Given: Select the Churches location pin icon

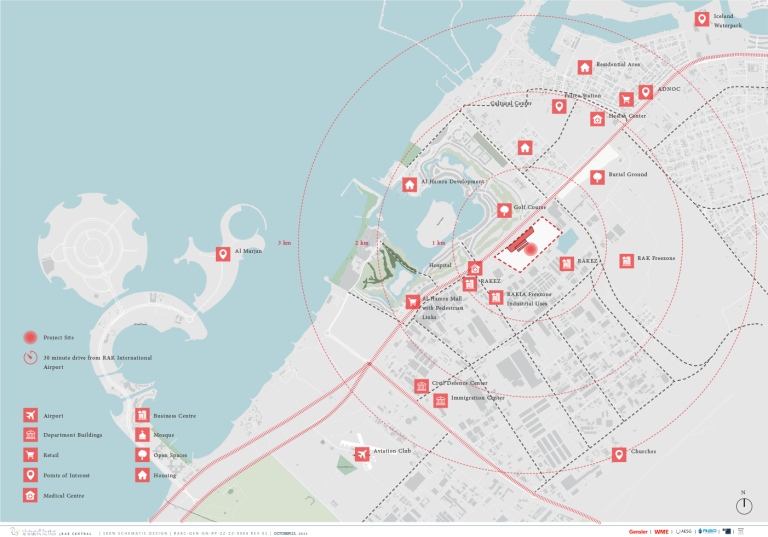Looking at the screenshot, I should point(620,454).
